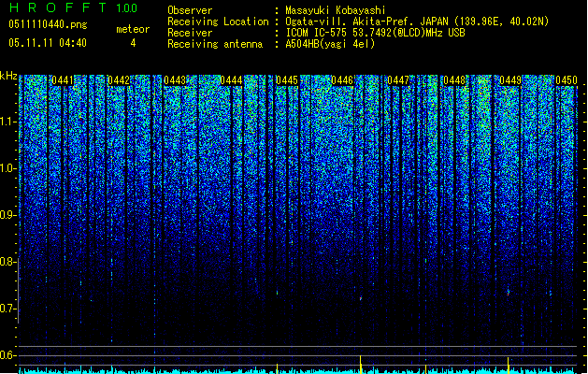
Task: Select the file name 0511110440.png
Action: [x=48, y=24]
